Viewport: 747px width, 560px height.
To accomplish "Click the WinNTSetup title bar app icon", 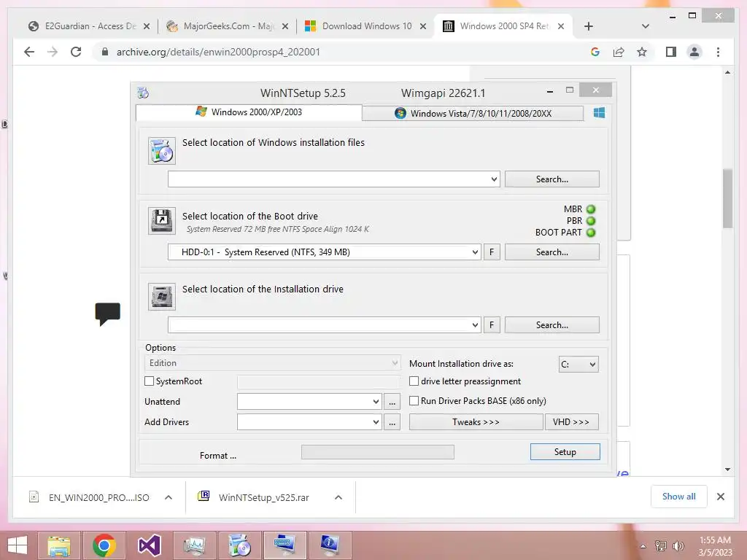I will coord(143,93).
